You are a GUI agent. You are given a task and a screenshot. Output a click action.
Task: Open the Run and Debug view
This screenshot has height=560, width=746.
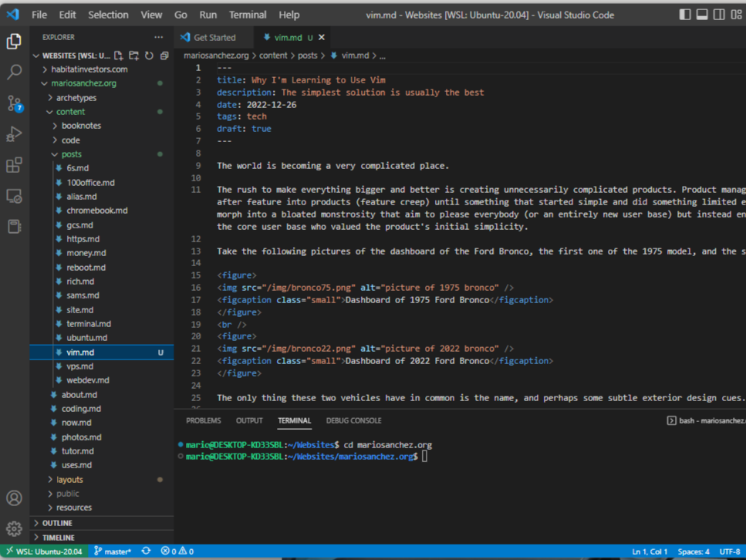click(x=14, y=134)
